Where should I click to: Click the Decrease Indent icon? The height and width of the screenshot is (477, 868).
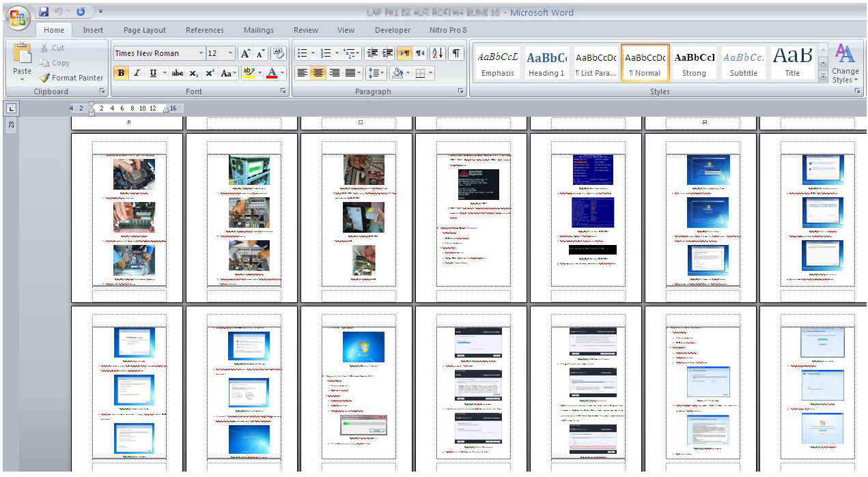click(372, 53)
